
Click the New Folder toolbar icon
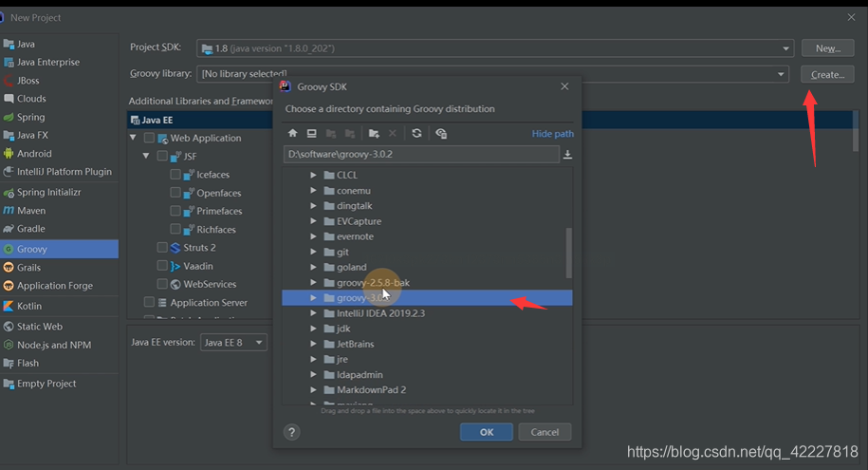(x=374, y=133)
